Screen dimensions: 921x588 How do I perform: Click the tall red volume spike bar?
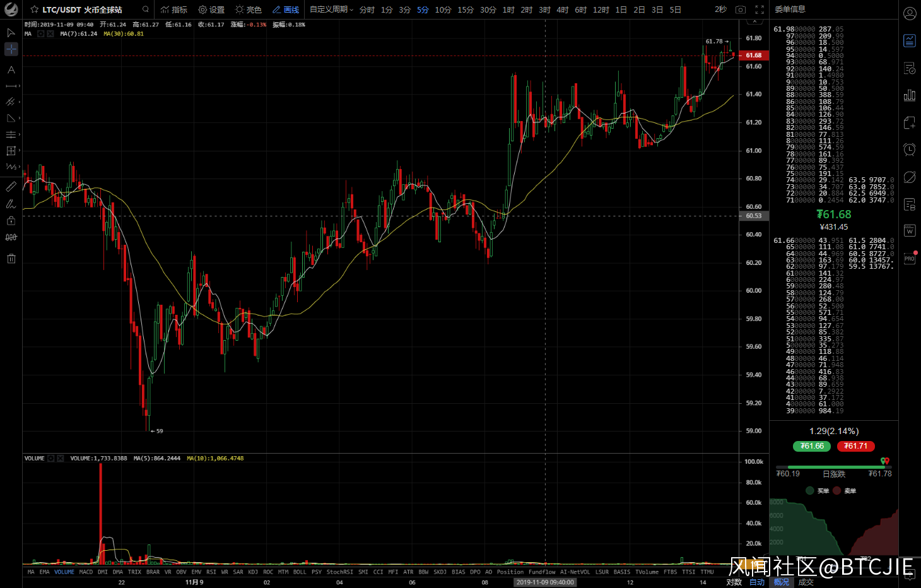[x=100, y=513]
